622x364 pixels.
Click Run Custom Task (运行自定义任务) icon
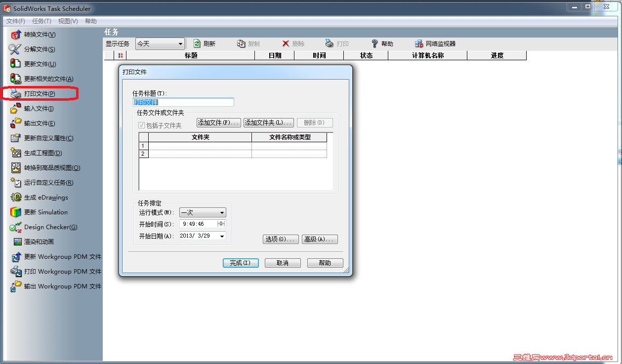(x=16, y=182)
